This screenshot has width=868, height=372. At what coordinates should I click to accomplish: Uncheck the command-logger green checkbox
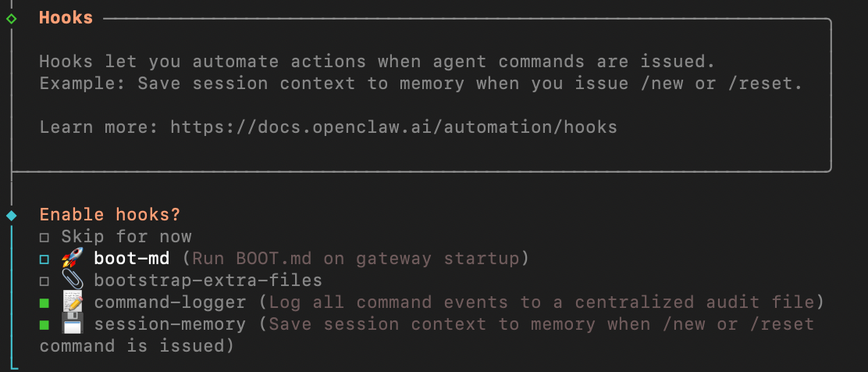pos(44,302)
